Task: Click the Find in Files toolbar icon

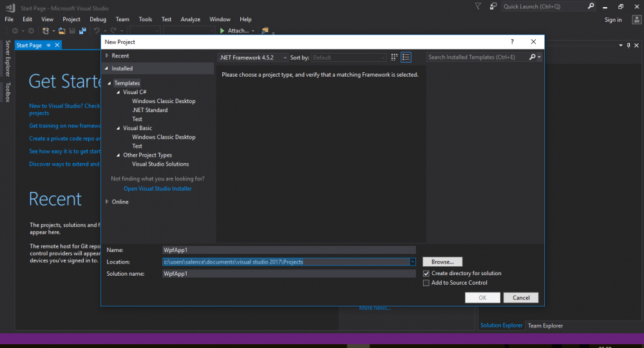Action: click(x=265, y=30)
